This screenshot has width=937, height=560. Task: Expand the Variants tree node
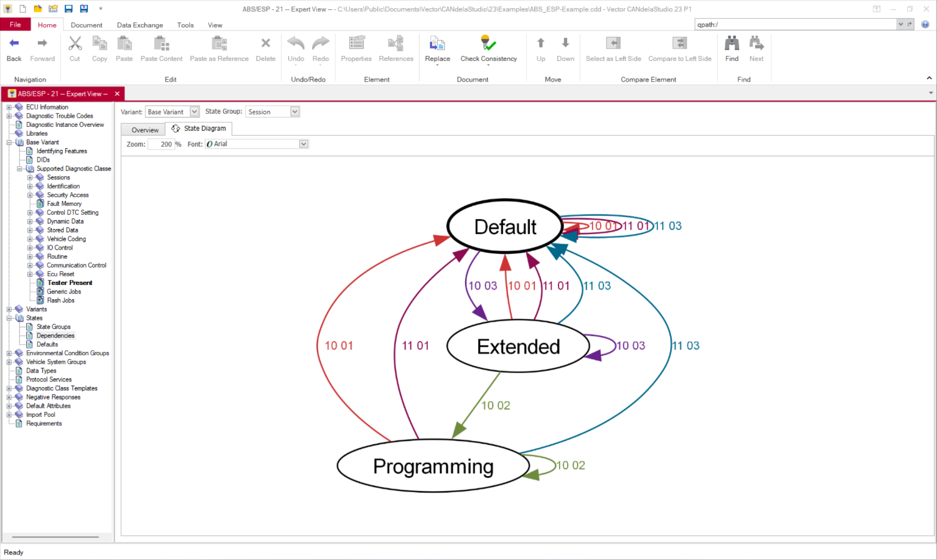9,309
